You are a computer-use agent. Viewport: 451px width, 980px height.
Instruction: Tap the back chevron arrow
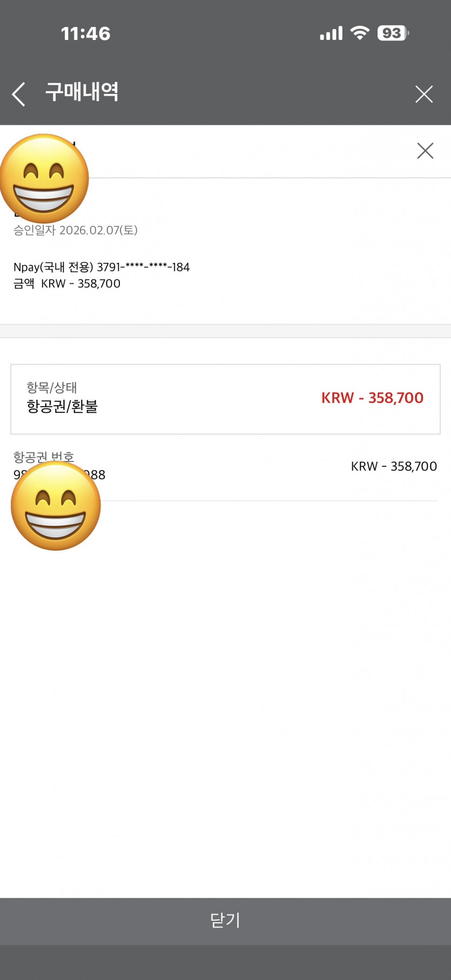click(19, 94)
